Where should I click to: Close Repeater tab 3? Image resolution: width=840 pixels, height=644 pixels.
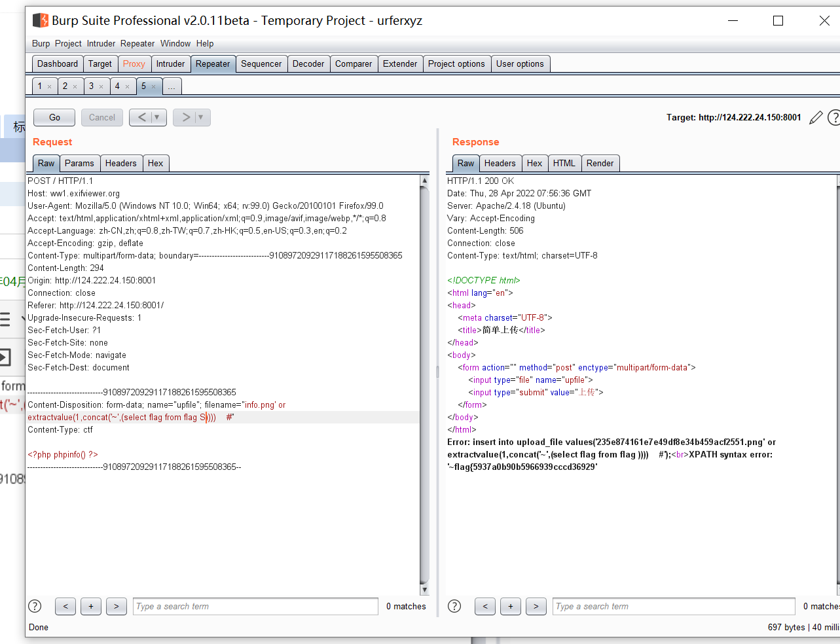(101, 86)
